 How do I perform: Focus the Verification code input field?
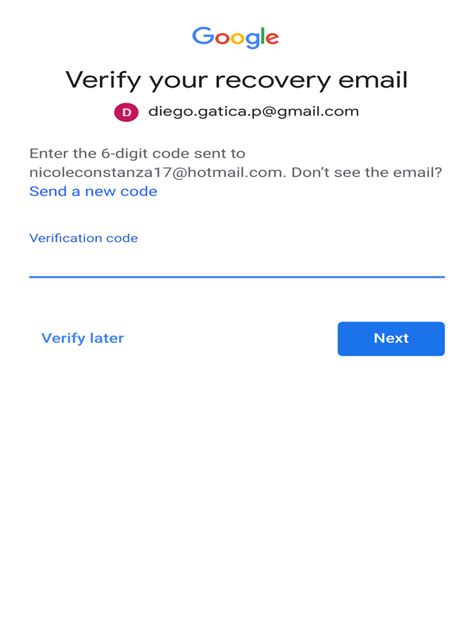237,262
